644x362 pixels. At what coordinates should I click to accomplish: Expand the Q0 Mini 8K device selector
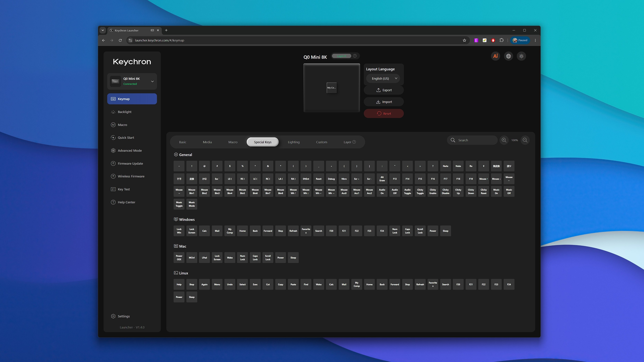click(x=132, y=81)
